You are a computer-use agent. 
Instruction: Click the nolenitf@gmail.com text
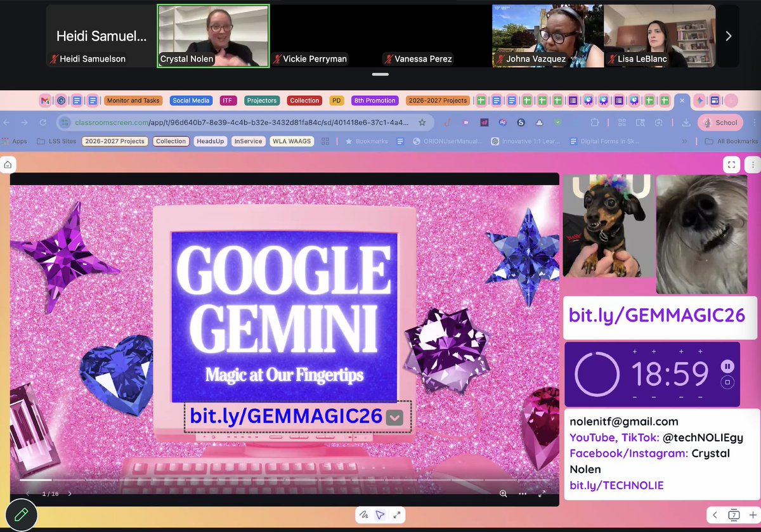624,421
